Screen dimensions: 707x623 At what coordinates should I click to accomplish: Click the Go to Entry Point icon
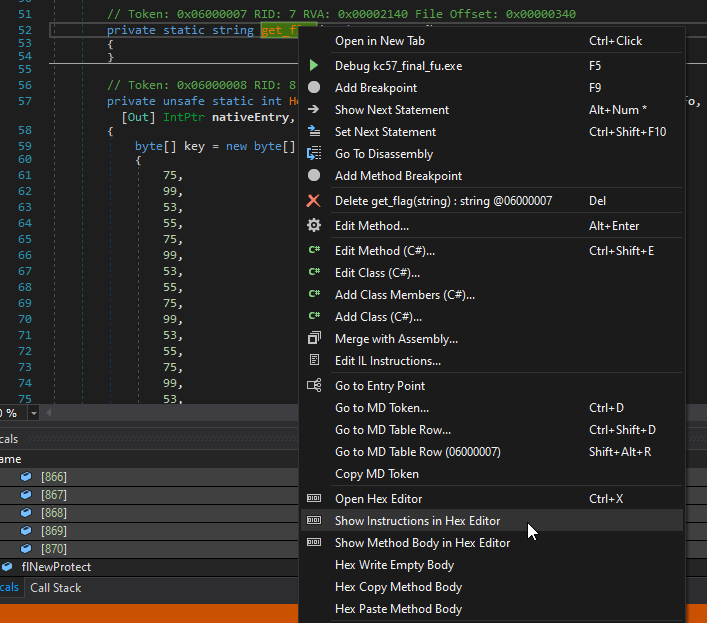pyautogui.click(x=314, y=386)
